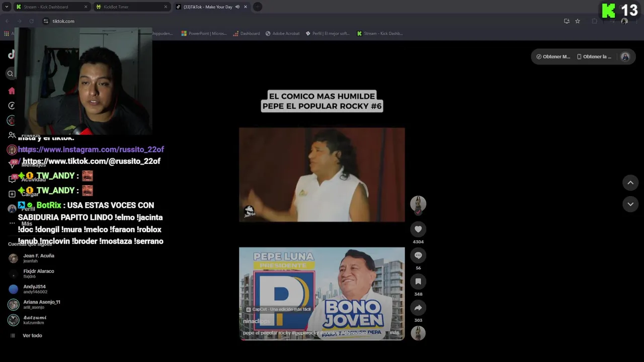Screen dimensions: 644x362
Task: Click the ninaclipps username on video
Action: coord(257,321)
